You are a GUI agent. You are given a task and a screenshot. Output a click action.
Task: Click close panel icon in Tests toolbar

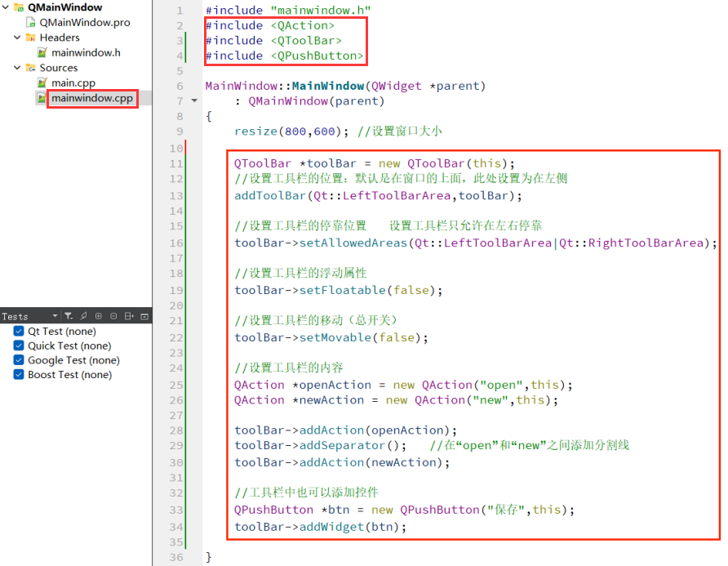(x=144, y=316)
